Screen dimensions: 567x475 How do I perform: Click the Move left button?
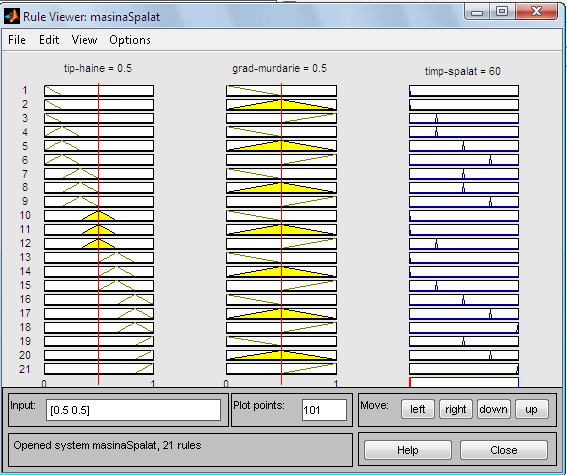(418, 409)
